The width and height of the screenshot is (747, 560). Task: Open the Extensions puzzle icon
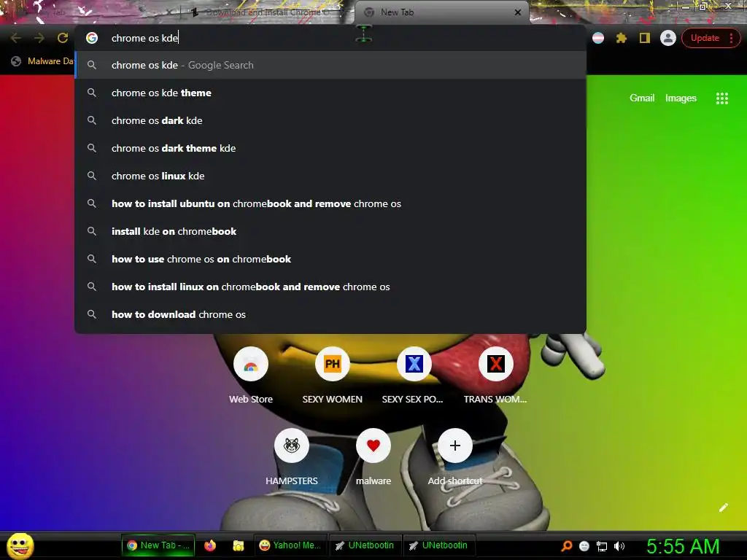point(622,38)
